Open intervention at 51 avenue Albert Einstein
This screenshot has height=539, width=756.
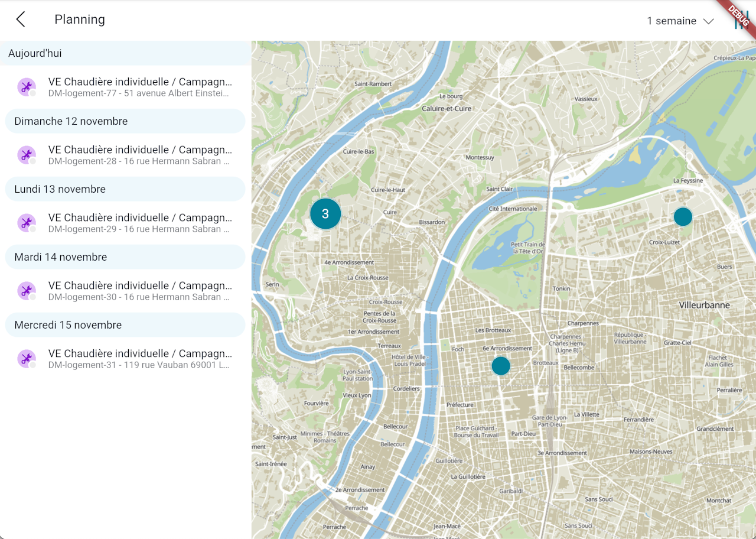(x=139, y=87)
